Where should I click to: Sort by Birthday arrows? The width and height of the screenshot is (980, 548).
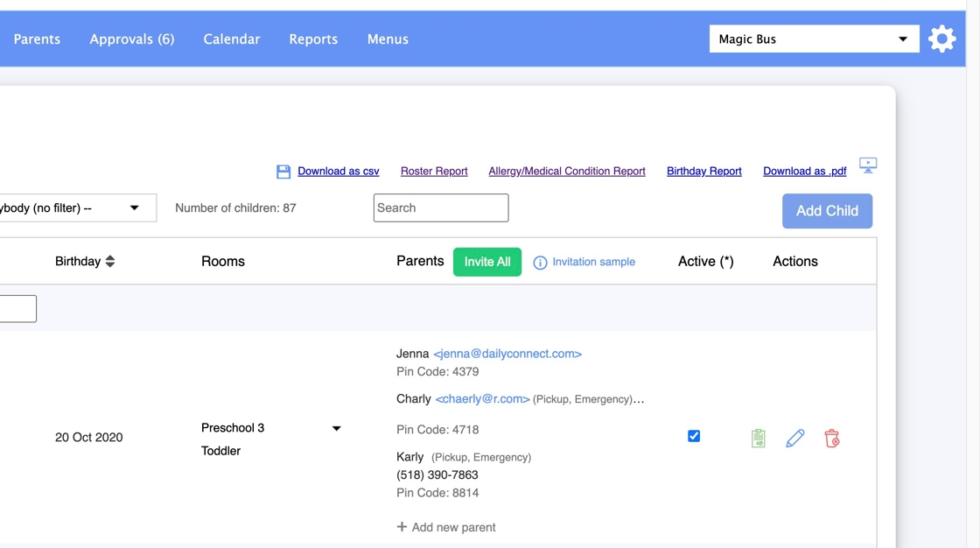pos(110,262)
